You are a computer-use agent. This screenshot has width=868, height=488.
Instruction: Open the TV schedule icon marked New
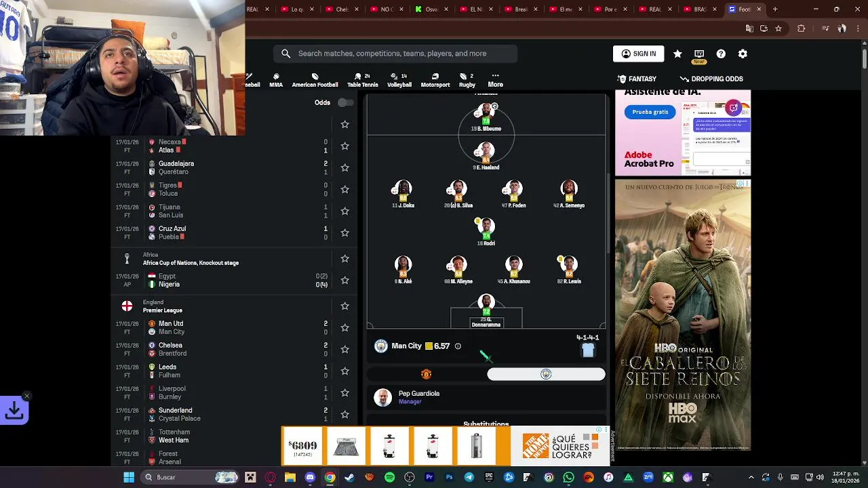pos(699,55)
